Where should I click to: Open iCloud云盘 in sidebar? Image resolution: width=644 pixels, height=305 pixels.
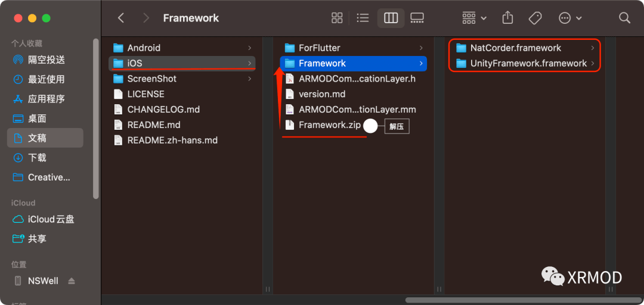[45, 219]
